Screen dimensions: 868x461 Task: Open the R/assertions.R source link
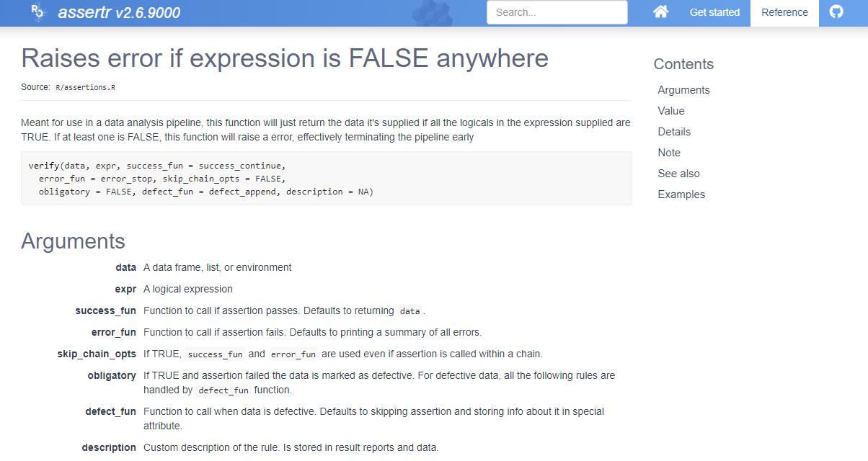click(85, 86)
